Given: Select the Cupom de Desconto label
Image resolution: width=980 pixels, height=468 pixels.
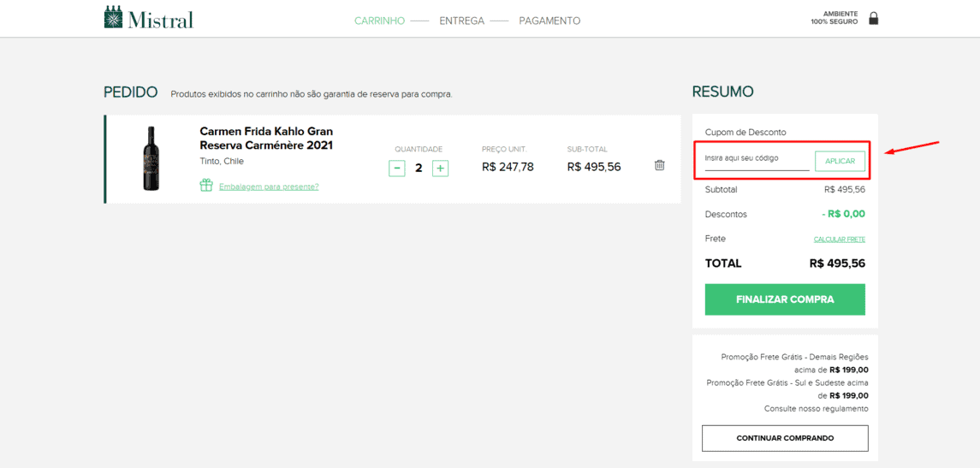Looking at the screenshot, I should click(x=745, y=133).
